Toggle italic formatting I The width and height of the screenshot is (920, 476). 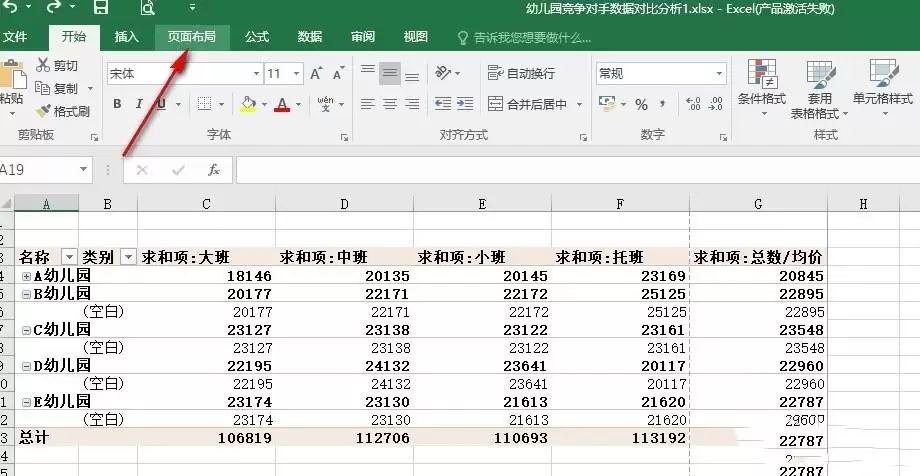[x=139, y=104]
